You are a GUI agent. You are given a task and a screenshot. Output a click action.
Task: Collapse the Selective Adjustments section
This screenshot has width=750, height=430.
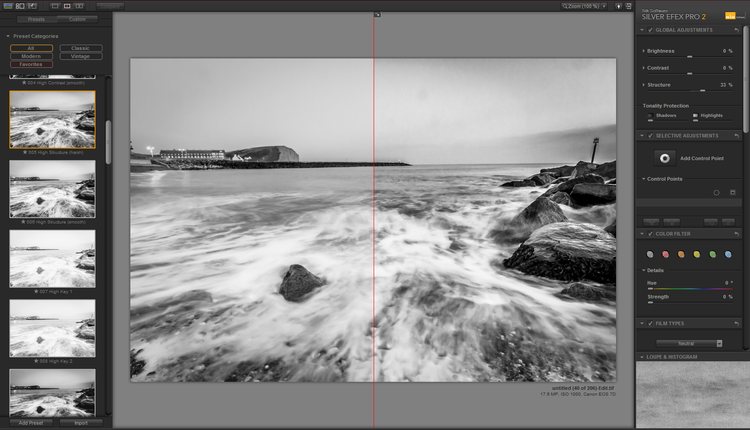point(642,136)
